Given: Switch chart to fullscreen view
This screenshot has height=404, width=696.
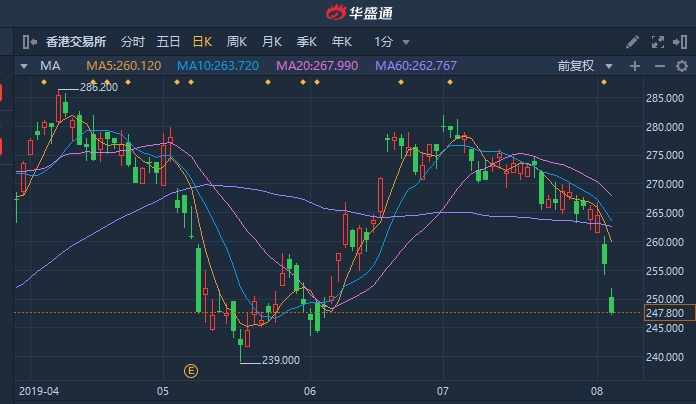Looking at the screenshot, I should pos(657,42).
